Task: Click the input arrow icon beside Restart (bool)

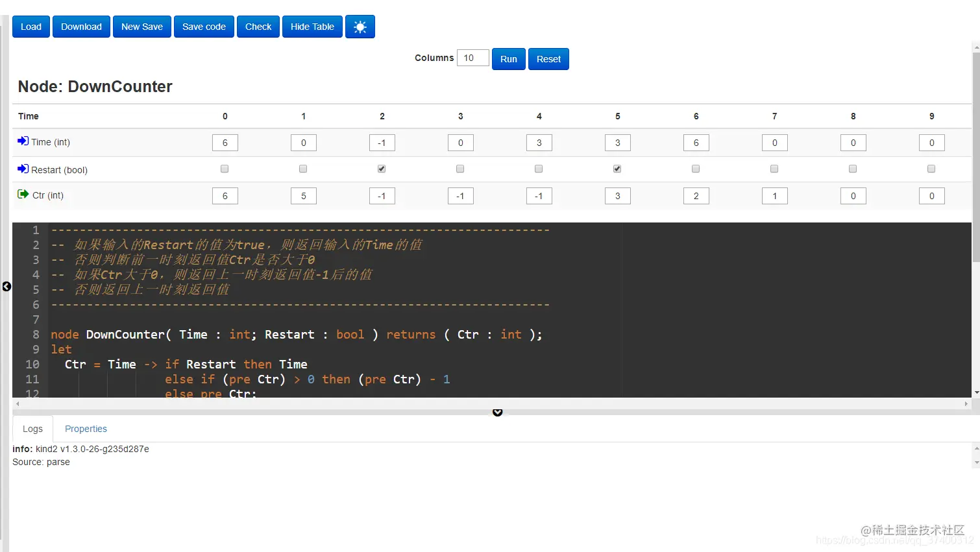Action: (23, 169)
